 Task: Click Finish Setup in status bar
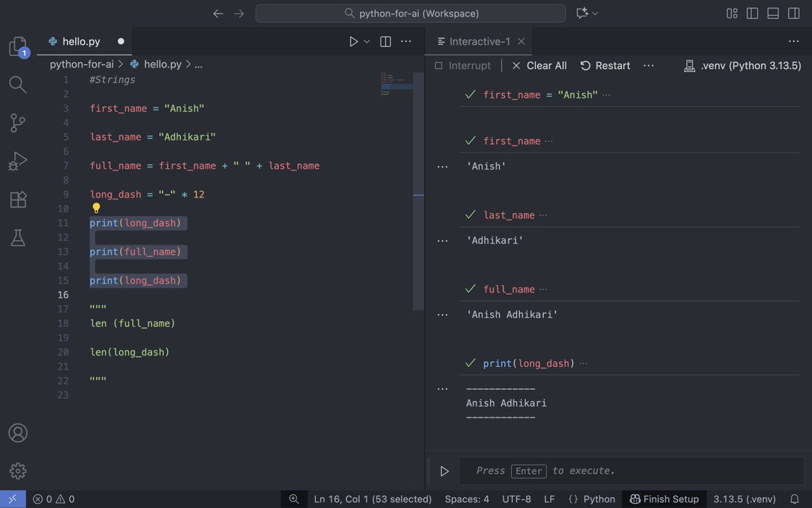pos(664,499)
